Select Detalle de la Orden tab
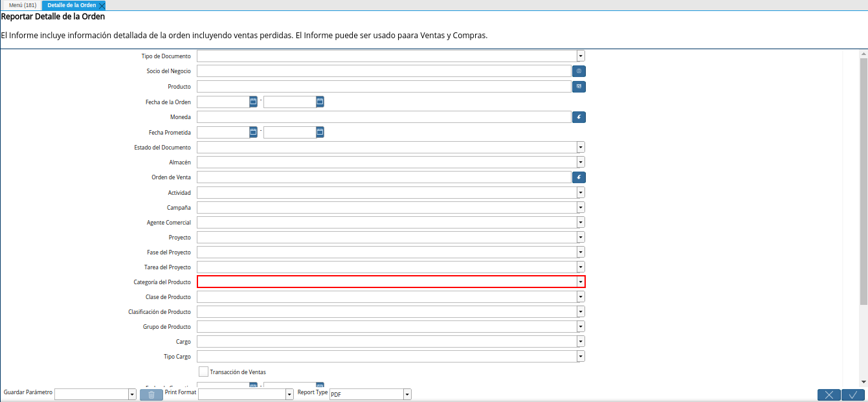This screenshot has height=402, width=868. tap(71, 5)
